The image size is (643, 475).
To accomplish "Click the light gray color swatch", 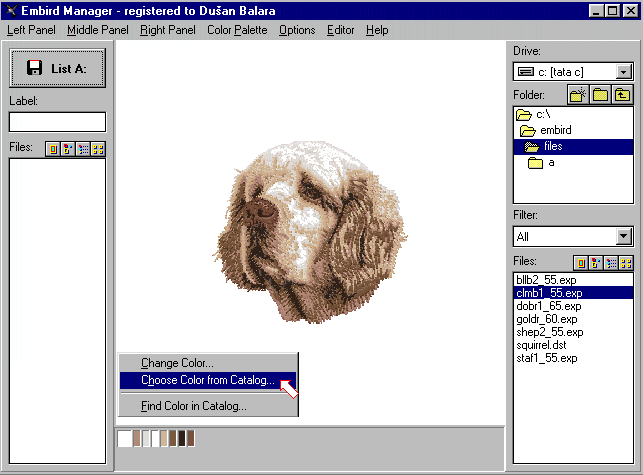I will 146,438.
